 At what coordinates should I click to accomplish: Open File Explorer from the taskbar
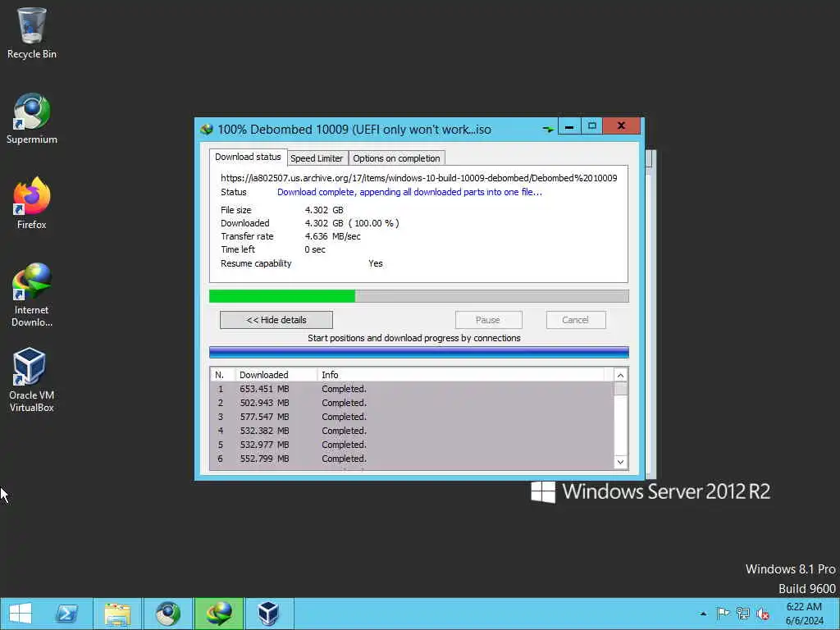tap(117, 614)
